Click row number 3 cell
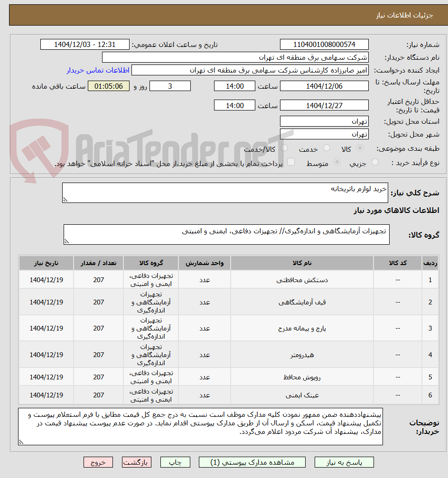Viewport: 448px width, 478px height. click(x=430, y=328)
